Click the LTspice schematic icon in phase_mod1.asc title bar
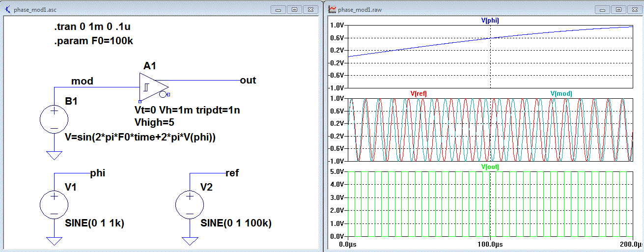The height and width of the screenshot is (252, 644). point(7,9)
